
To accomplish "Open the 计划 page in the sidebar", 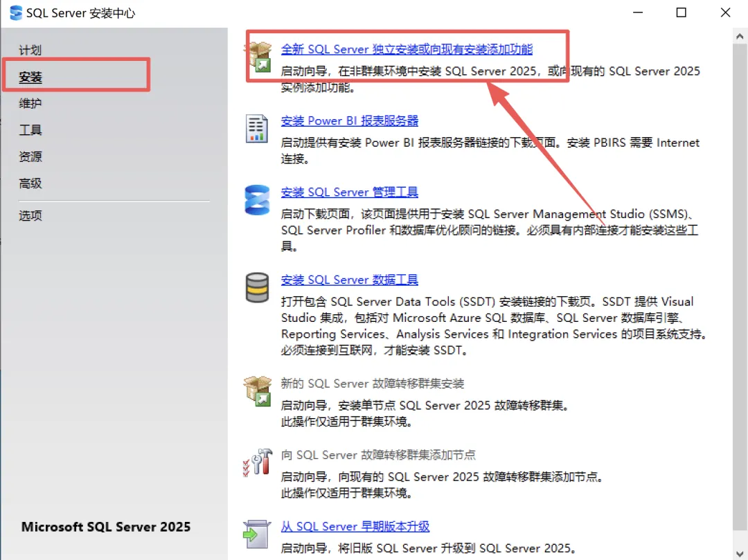I will tap(30, 50).
